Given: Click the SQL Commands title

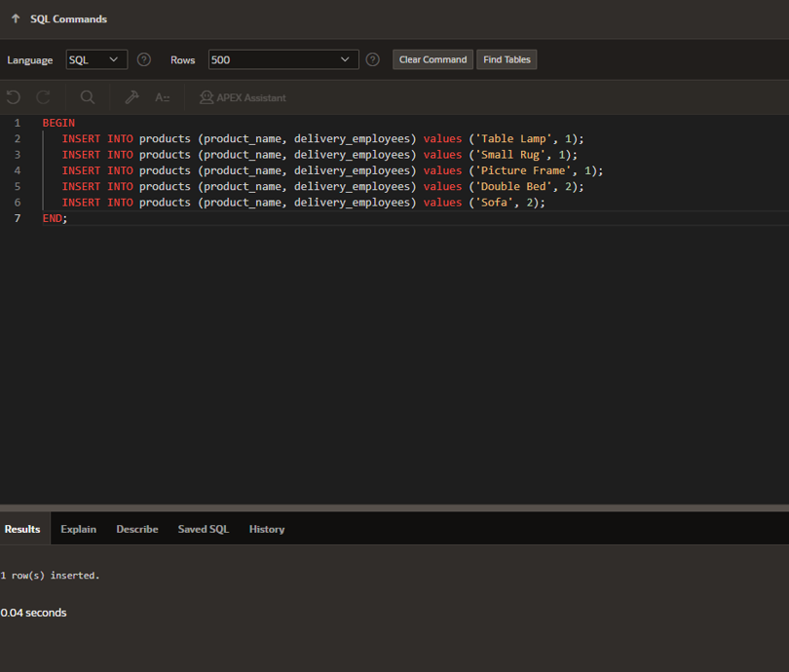Looking at the screenshot, I should pos(68,19).
